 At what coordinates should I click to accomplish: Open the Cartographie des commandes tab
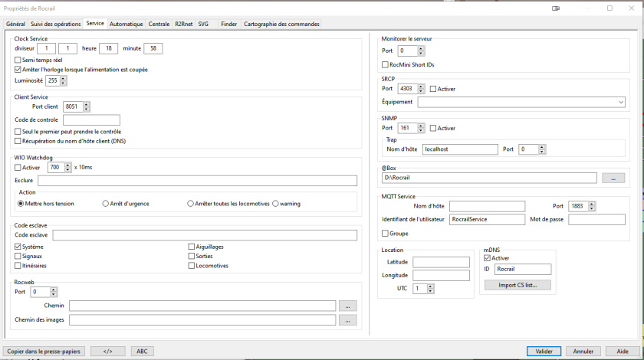(x=281, y=24)
